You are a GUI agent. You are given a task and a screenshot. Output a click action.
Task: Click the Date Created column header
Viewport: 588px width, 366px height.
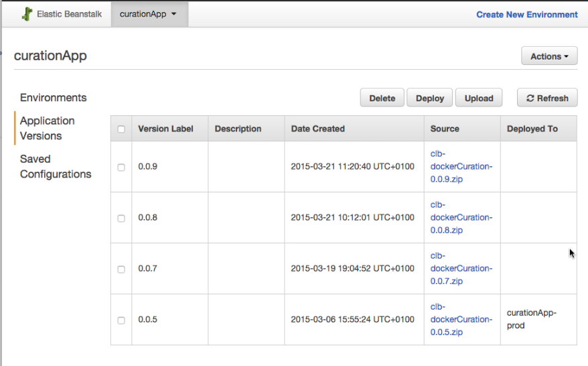[318, 129]
